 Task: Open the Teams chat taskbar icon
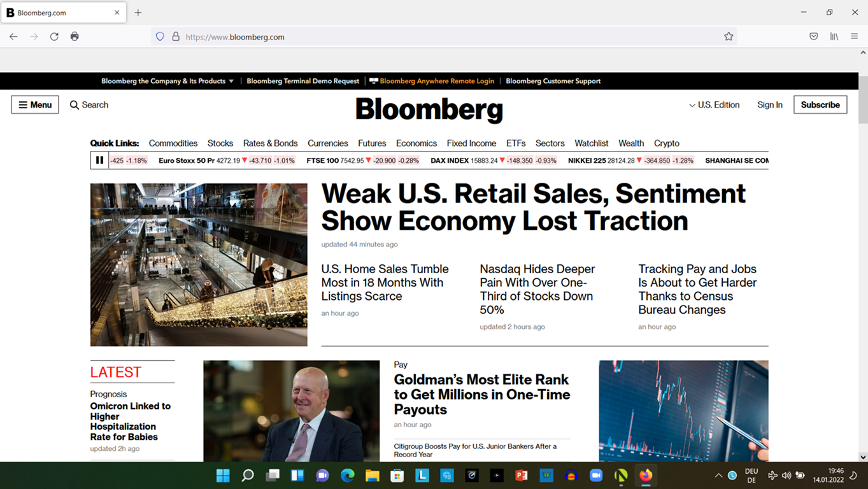point(322,476)
